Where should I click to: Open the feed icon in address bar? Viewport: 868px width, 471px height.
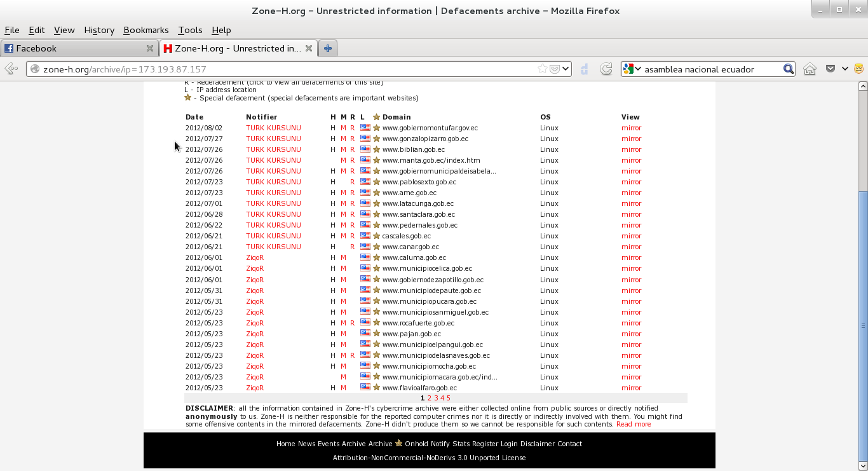[x=554, y=69]
